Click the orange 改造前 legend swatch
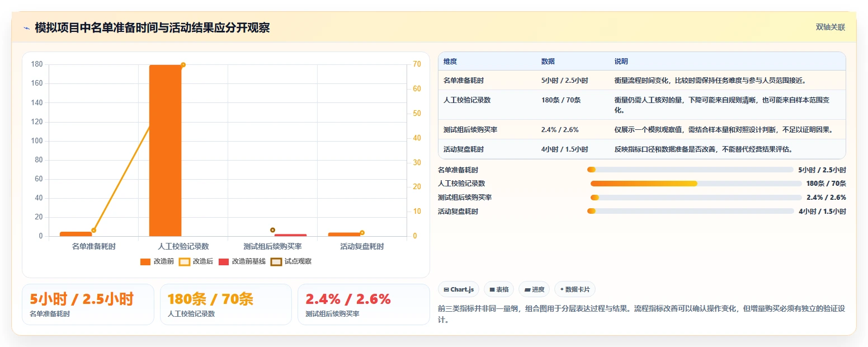Screen dimensions: 868x347 tap(145, 261)
